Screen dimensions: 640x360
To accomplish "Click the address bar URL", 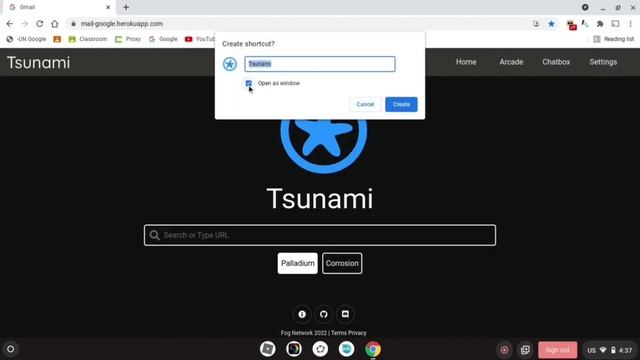I will coord(122,24).
